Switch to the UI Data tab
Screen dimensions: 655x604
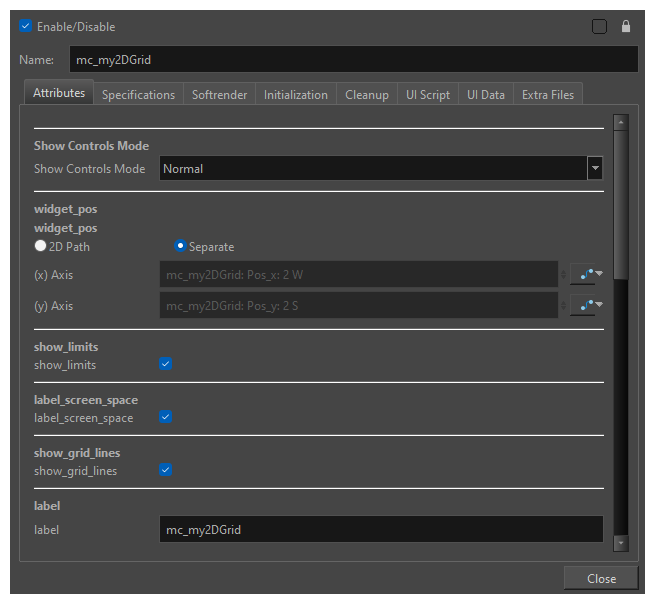pos(486,95)
